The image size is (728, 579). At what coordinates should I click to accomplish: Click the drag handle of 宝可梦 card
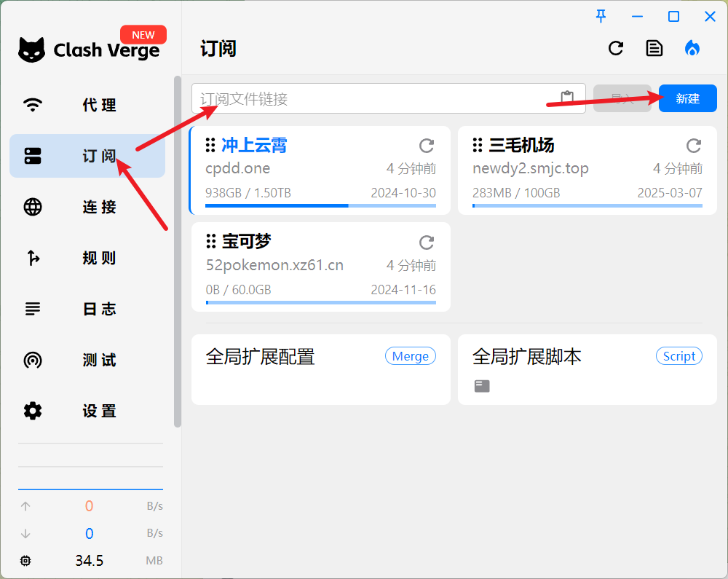(x=210, y=241)
